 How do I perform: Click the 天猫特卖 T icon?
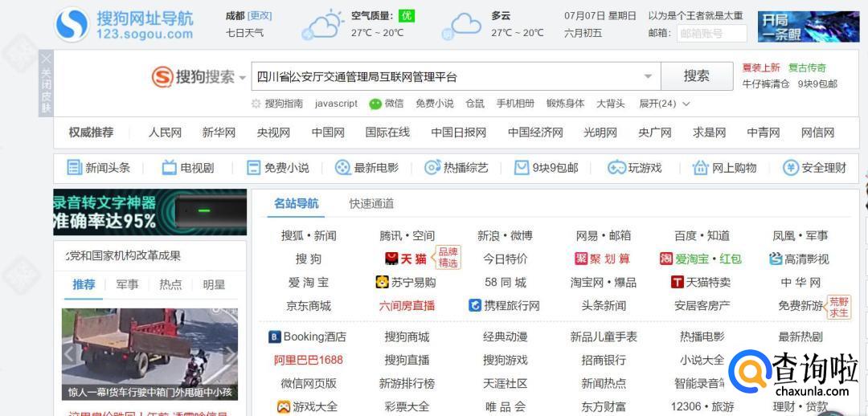(677, 282)
